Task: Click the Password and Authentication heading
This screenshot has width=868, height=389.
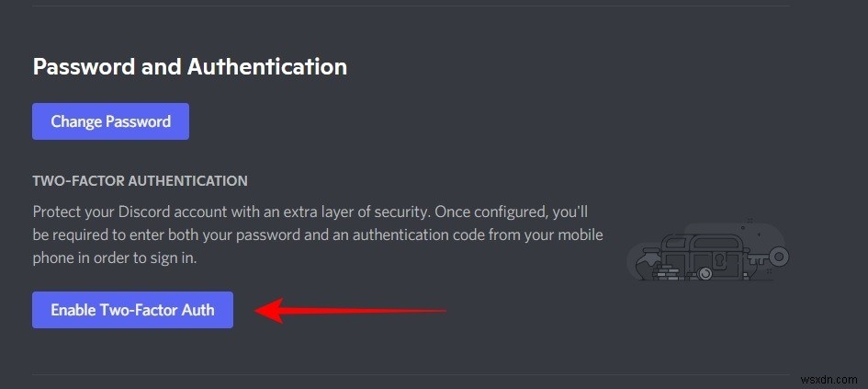Action: click(189, 66)
